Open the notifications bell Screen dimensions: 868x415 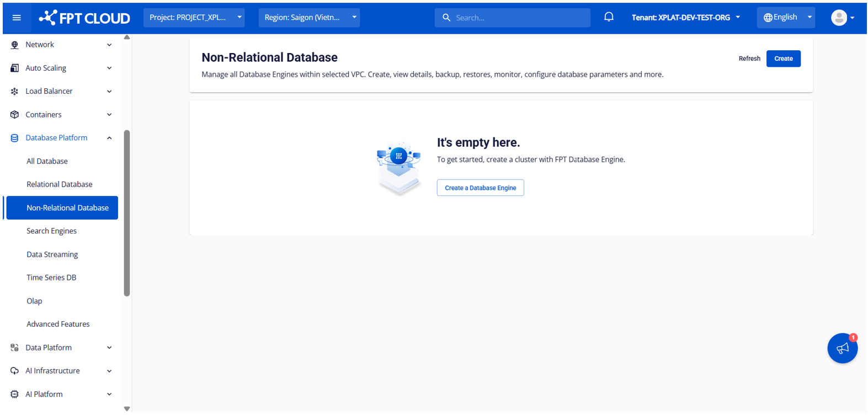[x=609, y=17]
